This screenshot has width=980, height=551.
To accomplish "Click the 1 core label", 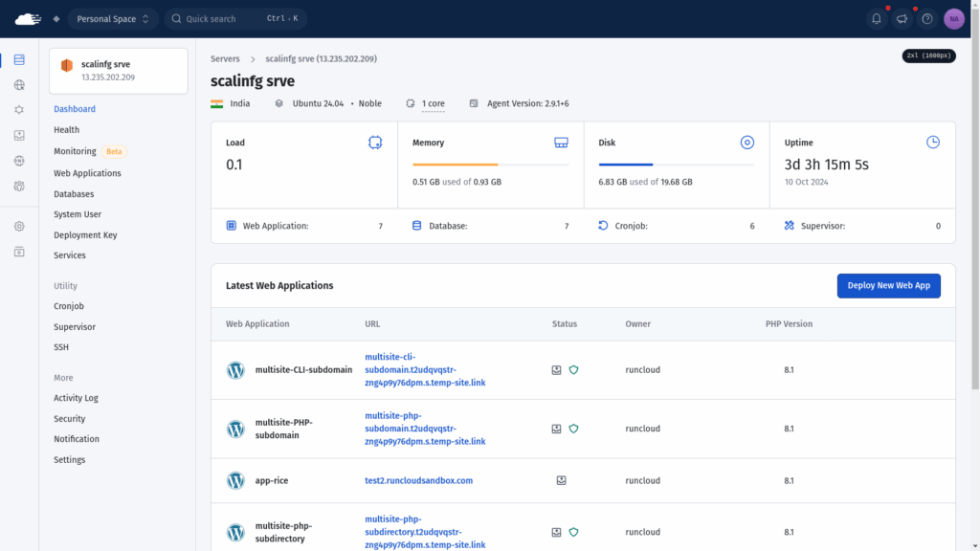I will [434, 103].
